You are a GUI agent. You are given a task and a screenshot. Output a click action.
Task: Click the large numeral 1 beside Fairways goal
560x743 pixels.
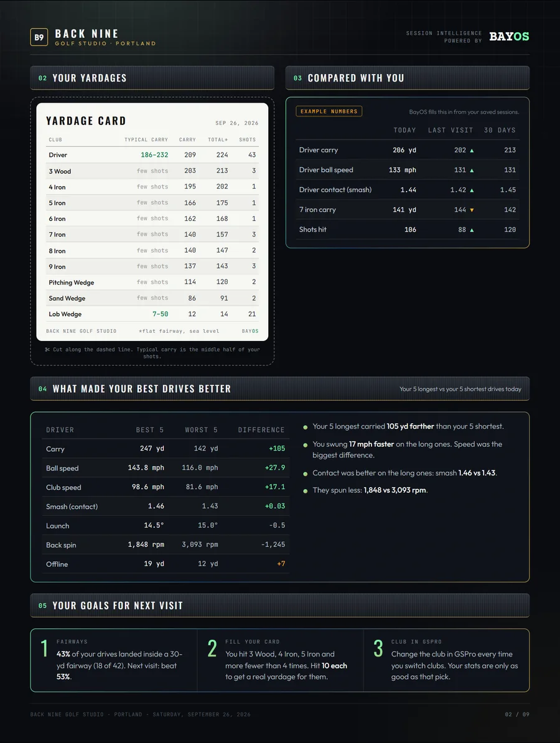[x=44, y=648]
